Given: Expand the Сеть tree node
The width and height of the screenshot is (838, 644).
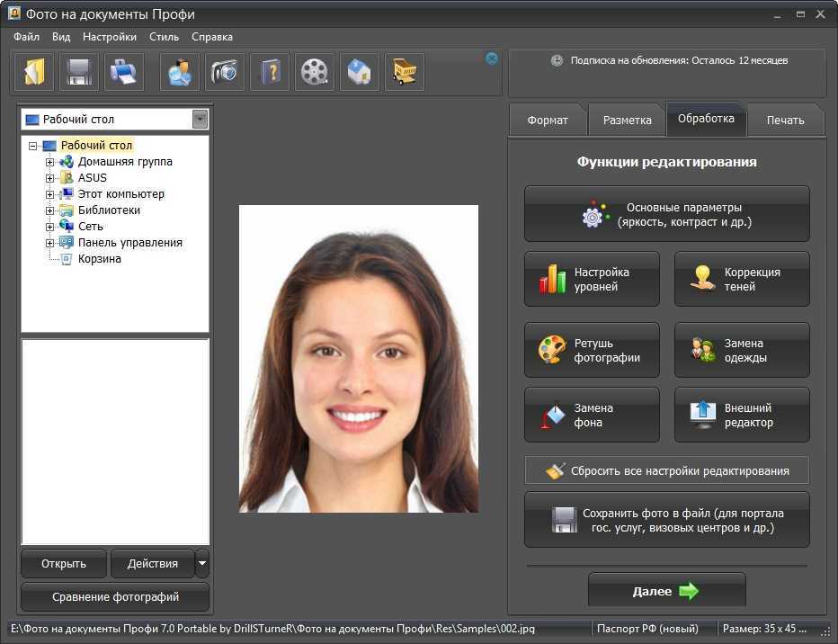Looking at the screenshot, I should (49, 227).
